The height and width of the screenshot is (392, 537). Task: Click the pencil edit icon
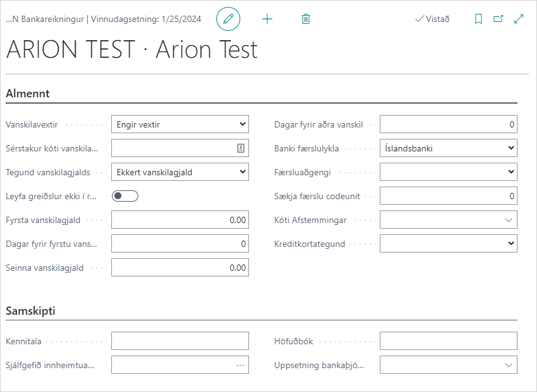pos(228,19)
